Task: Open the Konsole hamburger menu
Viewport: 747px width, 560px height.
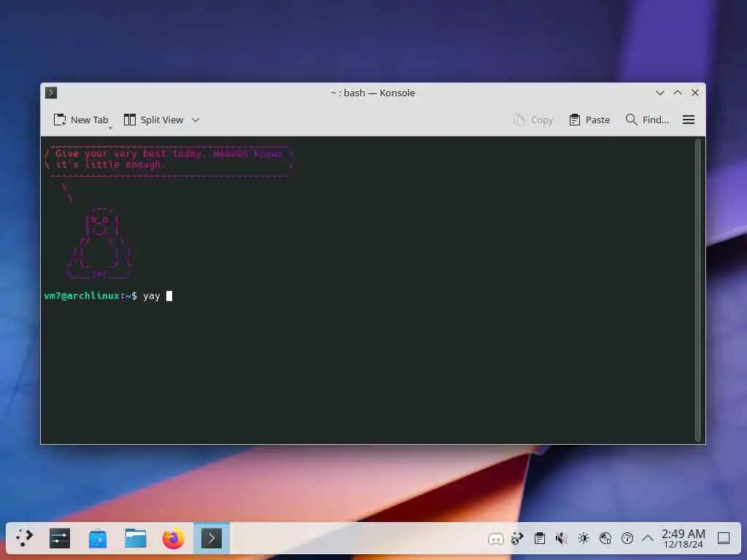Action: coord(689,120)
